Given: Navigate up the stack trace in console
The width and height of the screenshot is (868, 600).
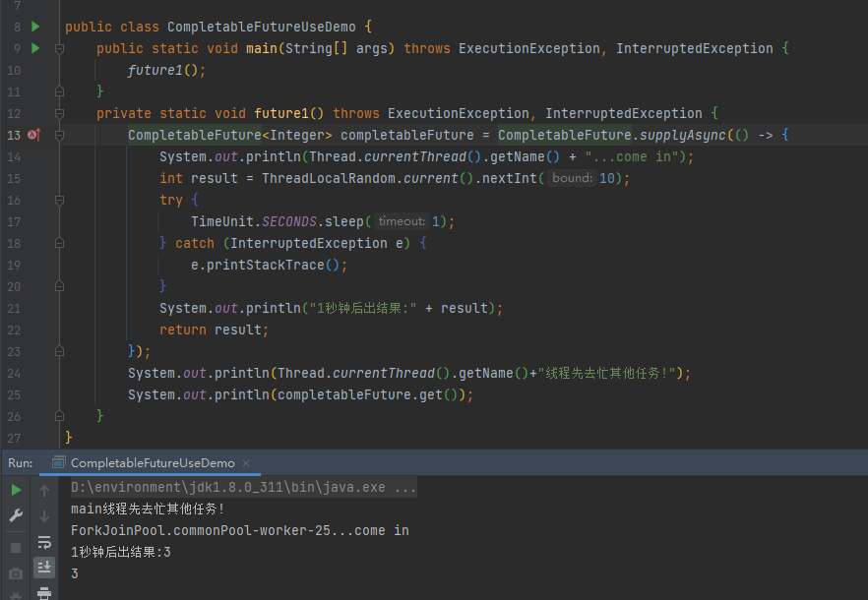Looking at the screenshot, I should [43, 490].
